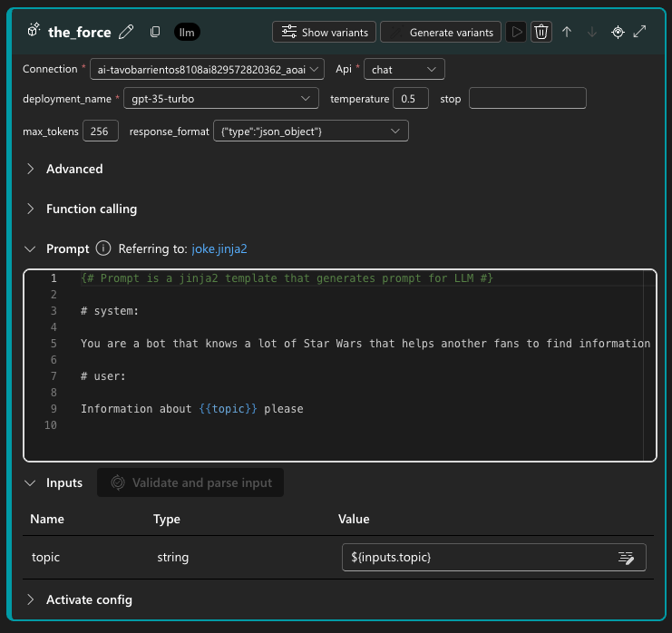Open value editor icon in topic input
The width and height of the screenshot is (672, 633).
pyautogui.click(x=626, y=558)
